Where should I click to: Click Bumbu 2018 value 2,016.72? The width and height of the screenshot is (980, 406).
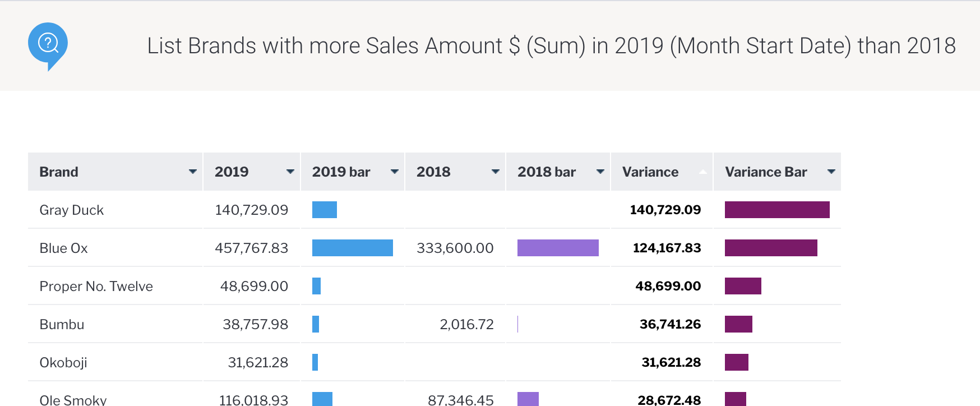click(467, 325)
